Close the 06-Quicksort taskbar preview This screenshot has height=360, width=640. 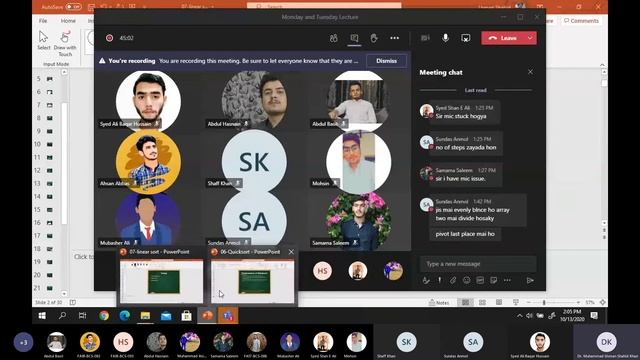coord(291,252)
